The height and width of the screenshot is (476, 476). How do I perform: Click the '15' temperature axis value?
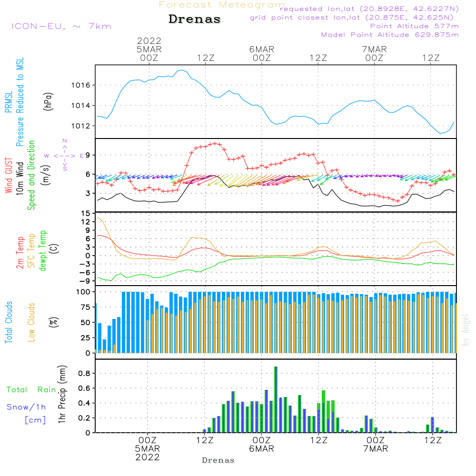tap(86, 214)
